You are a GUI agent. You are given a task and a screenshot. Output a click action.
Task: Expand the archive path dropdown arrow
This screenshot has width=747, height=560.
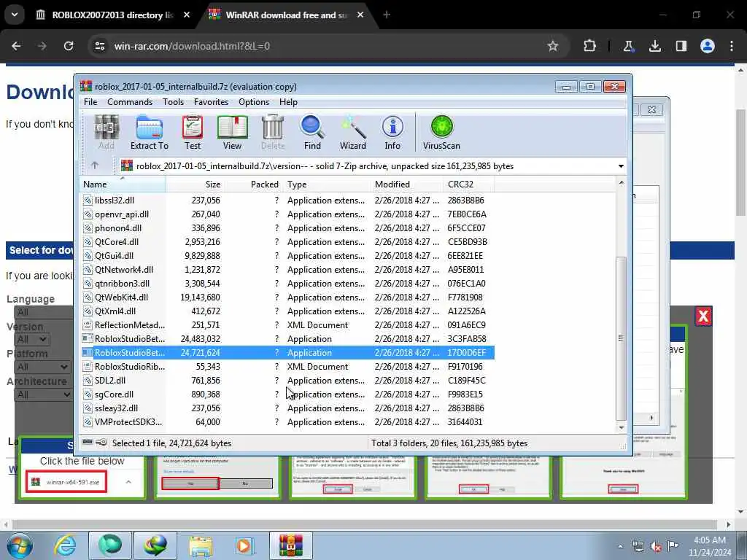621,166
